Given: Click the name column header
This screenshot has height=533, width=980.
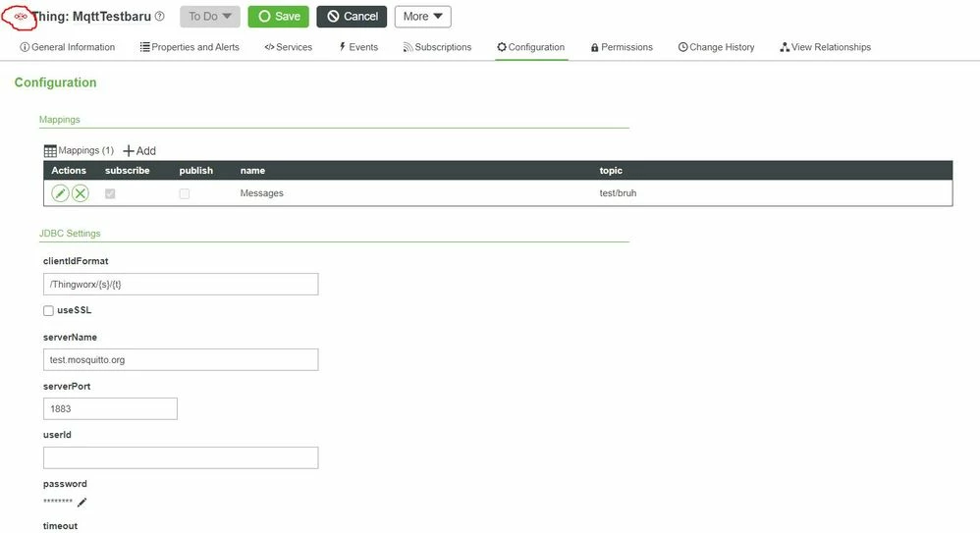Looking at the screenshot, I should point(252,171).
